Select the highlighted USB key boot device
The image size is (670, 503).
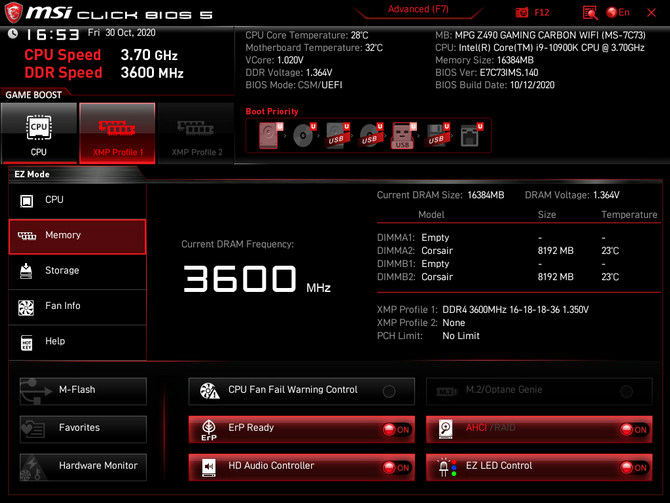point(403,135)
